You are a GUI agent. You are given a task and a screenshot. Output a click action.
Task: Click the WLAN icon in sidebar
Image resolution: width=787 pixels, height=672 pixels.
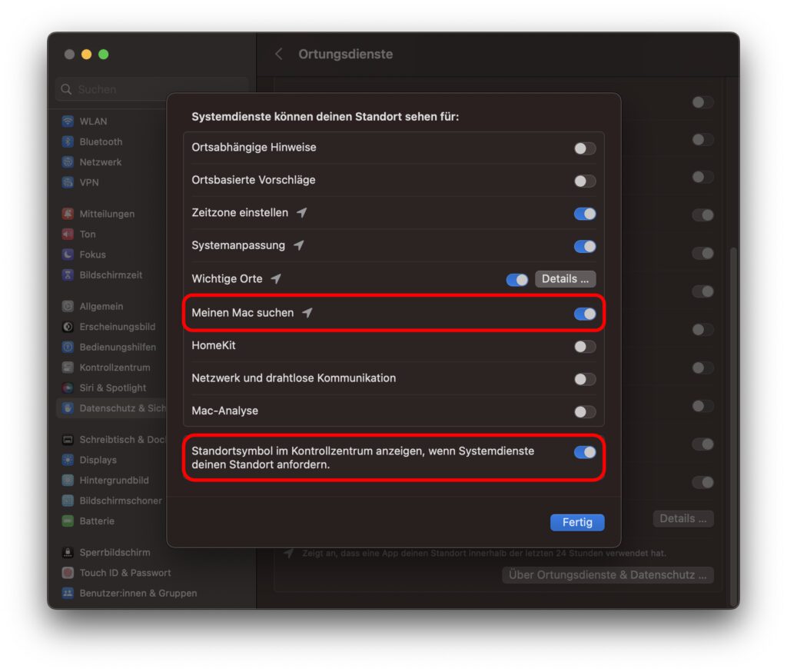(68, 121)
